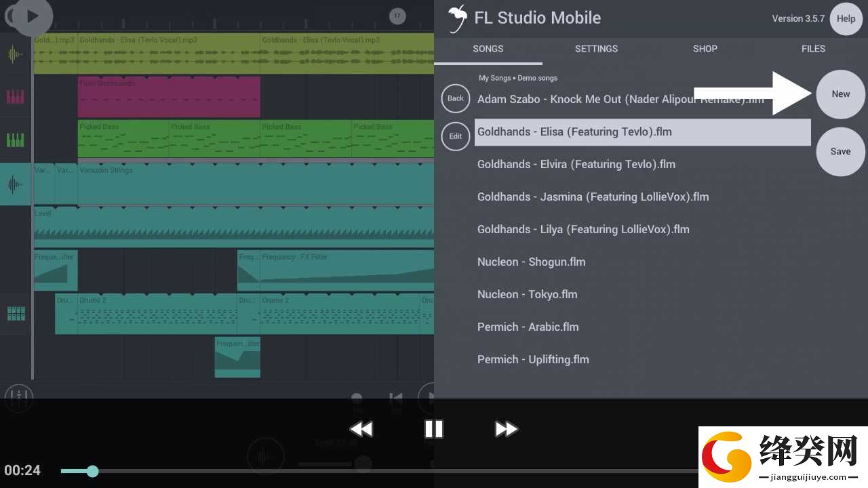The width and height of the screenshot is (868, 488).
Task: Fast forward the video player
Action: [506, 429]
